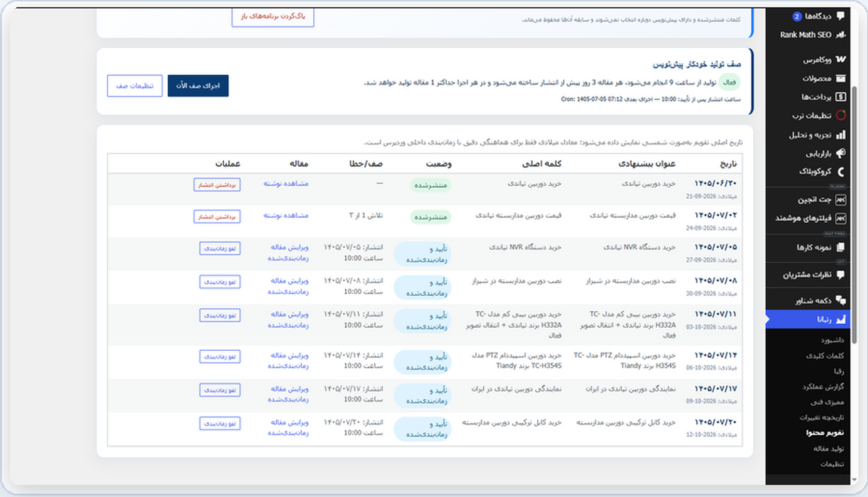Click the محصولات products icon

841,78
